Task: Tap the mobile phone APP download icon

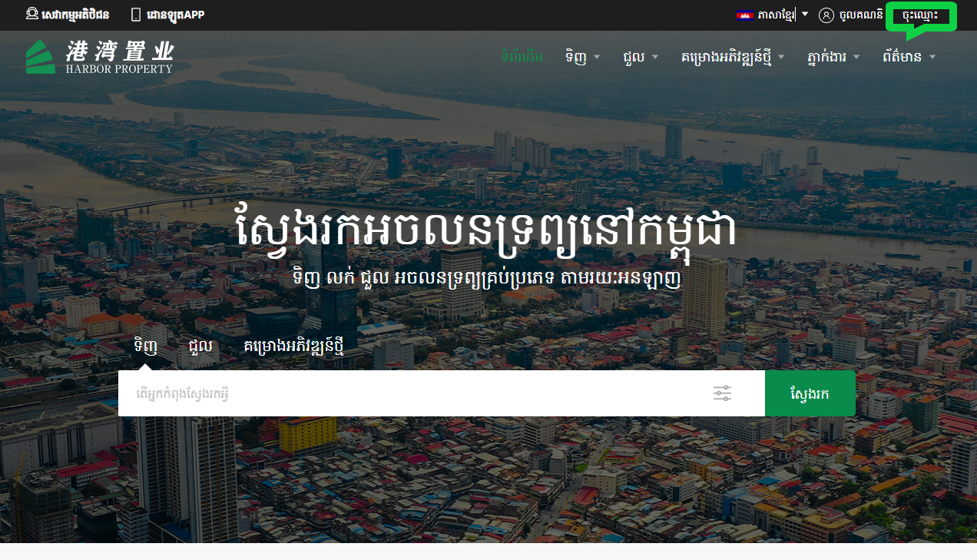Action: (136, 15)
